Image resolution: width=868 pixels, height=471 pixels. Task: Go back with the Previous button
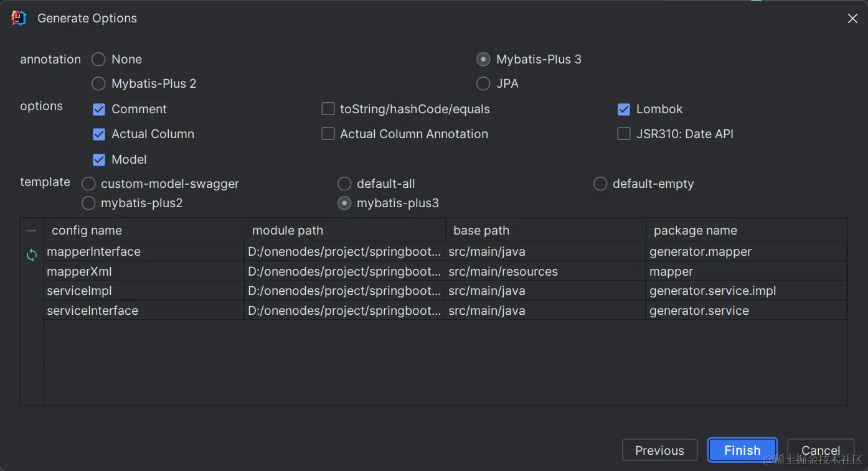pos(659,450)
